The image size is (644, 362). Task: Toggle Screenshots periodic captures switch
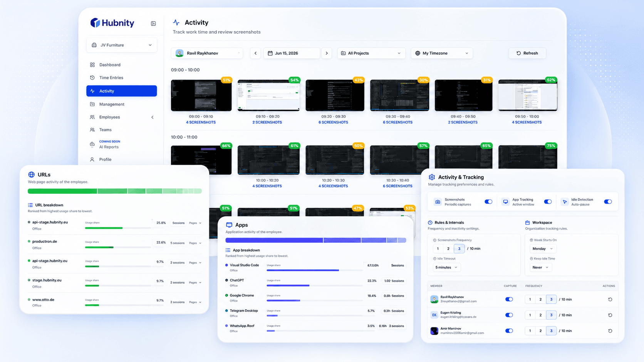pyautogui.click(x=488, y=202)
